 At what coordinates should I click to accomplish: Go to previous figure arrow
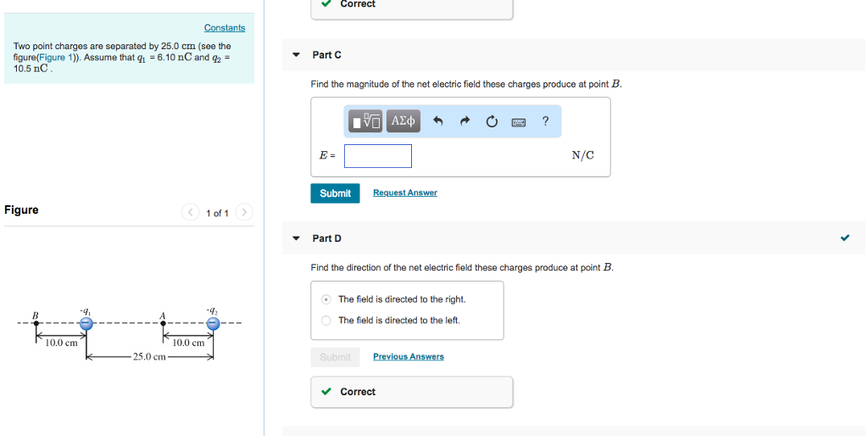[x=190, y=212]
